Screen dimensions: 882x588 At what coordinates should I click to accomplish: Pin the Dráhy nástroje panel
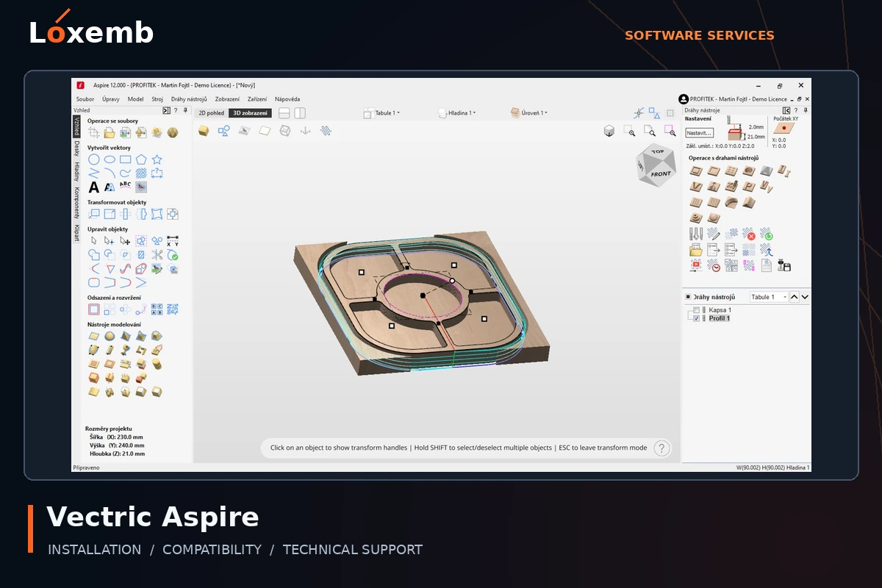pos(806,110)
